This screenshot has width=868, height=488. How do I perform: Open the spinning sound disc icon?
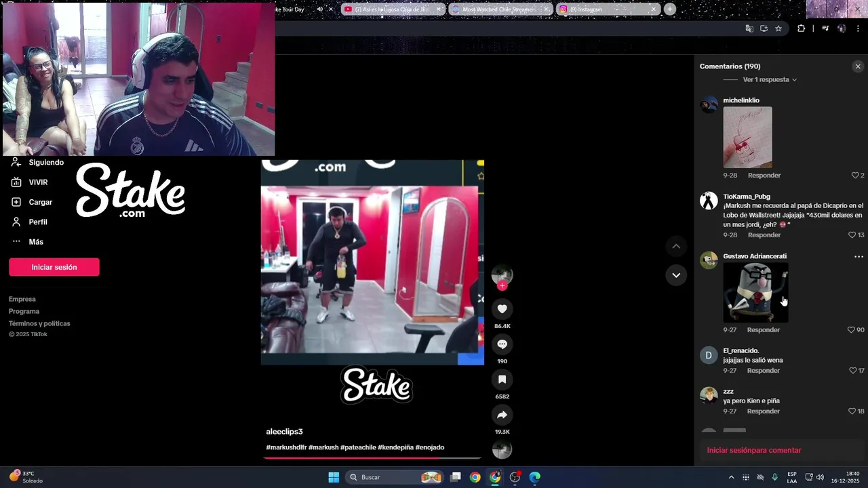tap(502, 449)
